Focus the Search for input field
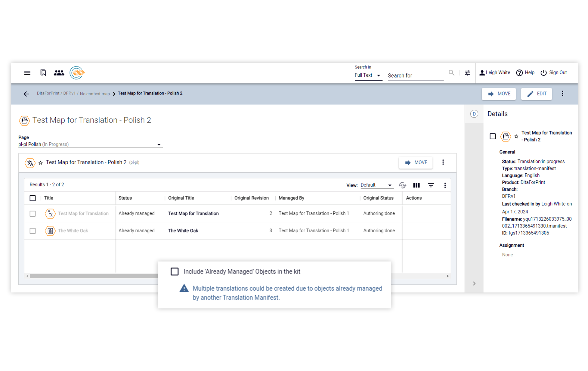588x371 pixels. click(416, 76)
